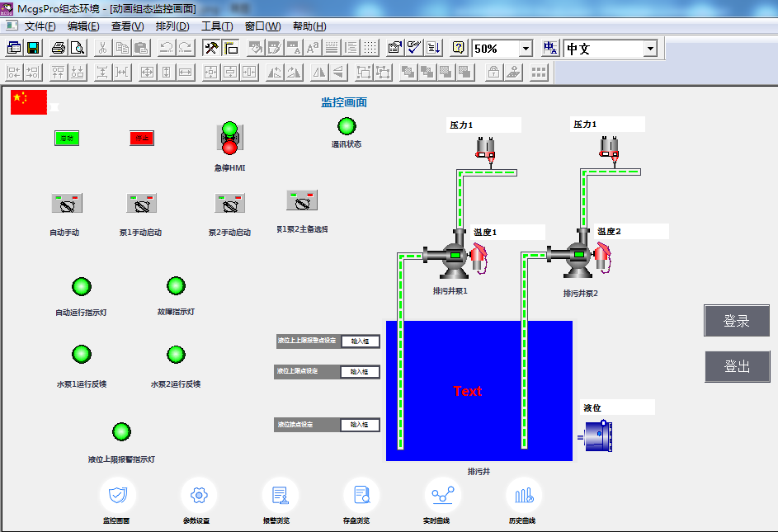点击右侧的登录按钮

pyautogui.click(x=736, y=321)
